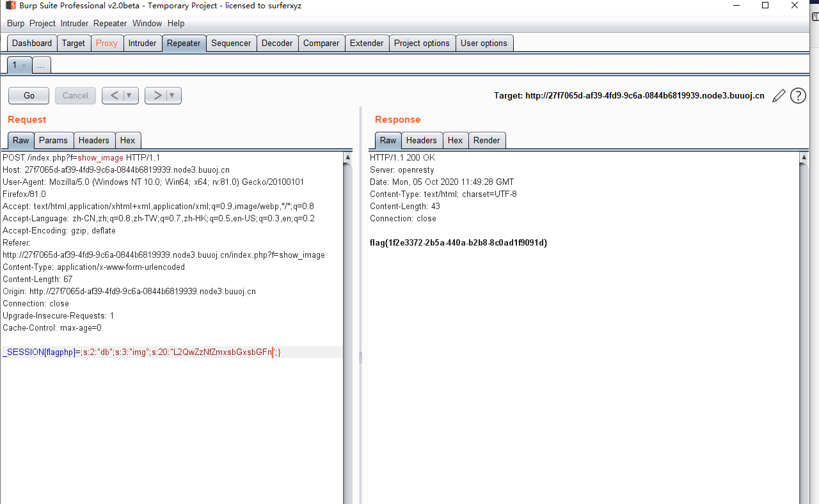
Task: Switch to the Target tab
Action: (x=74, y=43)
